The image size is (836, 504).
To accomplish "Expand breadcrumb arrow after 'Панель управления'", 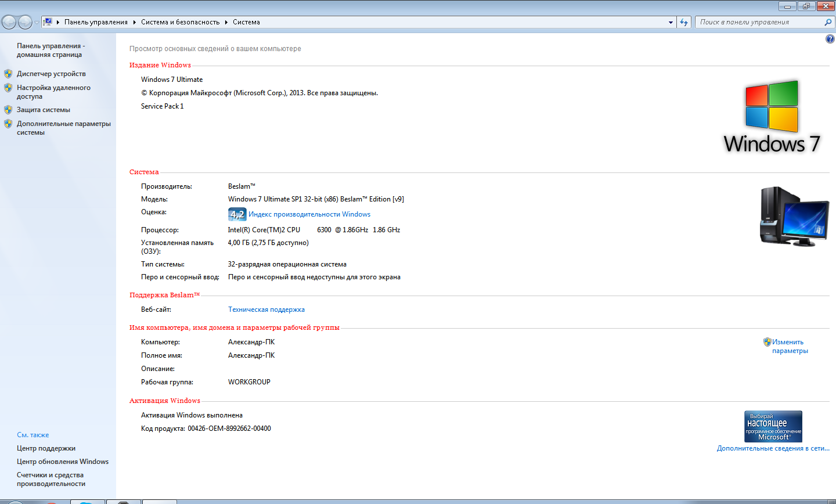I will [135, 22].
